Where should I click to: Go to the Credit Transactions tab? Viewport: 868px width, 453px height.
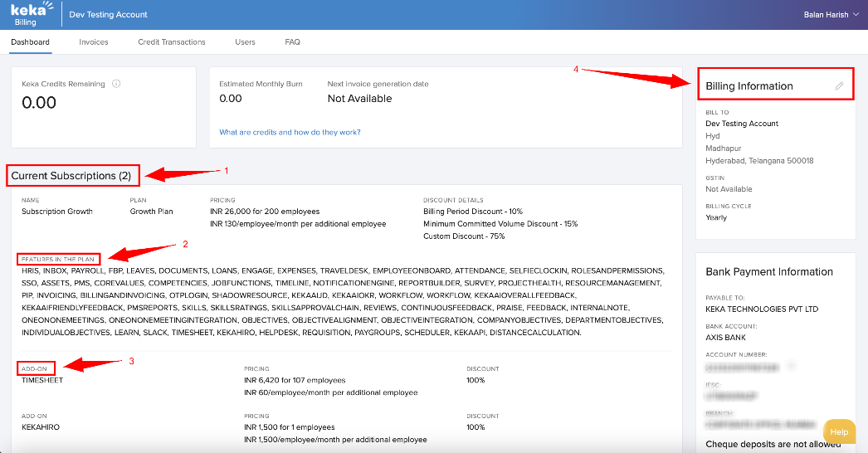click(172, 41)
